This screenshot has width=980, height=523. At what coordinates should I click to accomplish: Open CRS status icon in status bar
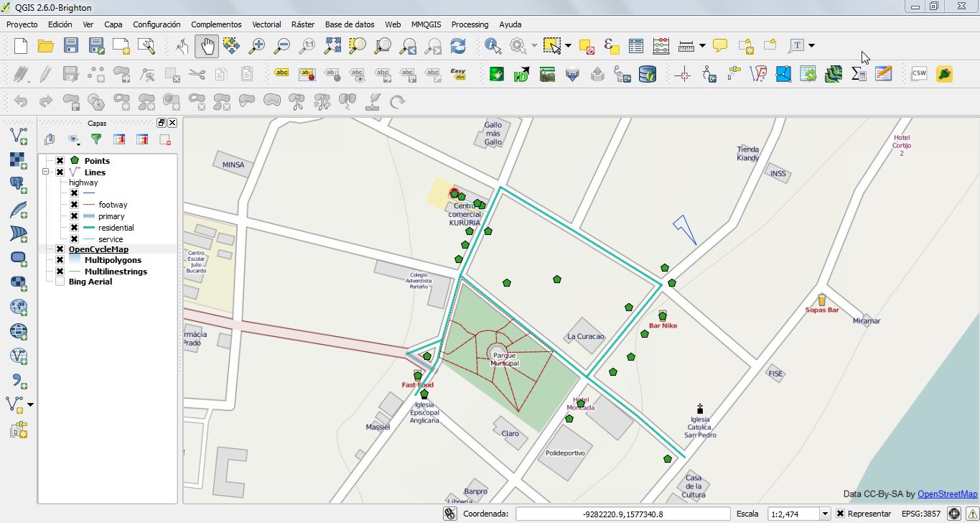pos(954,514)
